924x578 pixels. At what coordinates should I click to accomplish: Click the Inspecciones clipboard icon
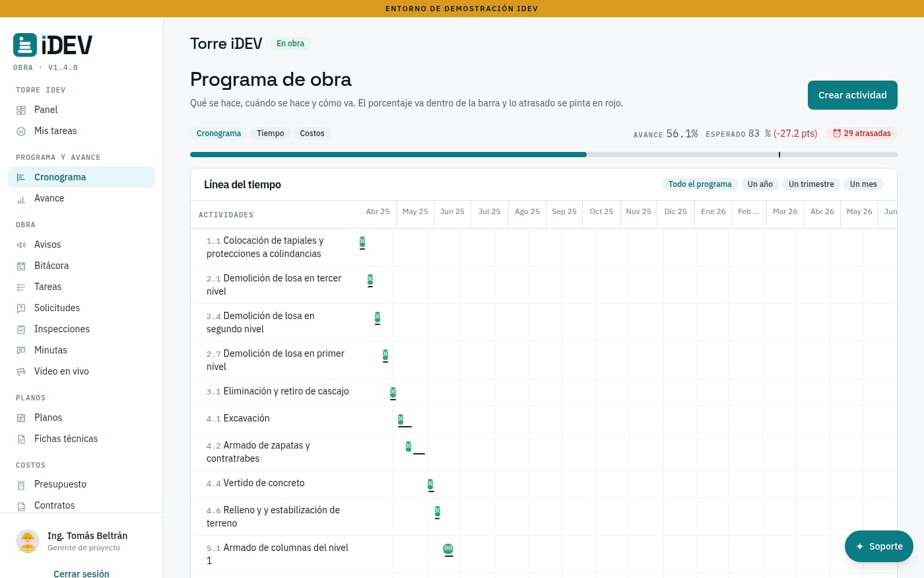(21, 330)
